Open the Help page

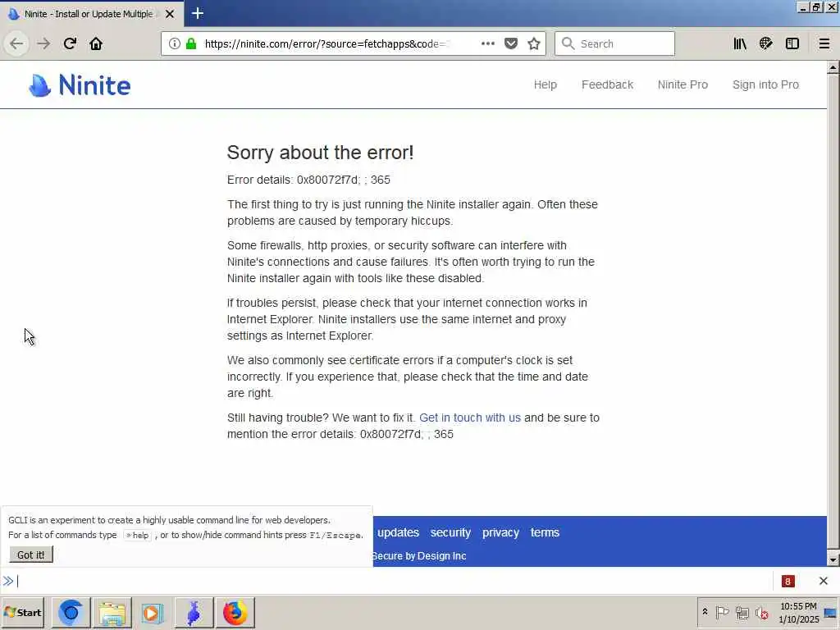(546, 84)
